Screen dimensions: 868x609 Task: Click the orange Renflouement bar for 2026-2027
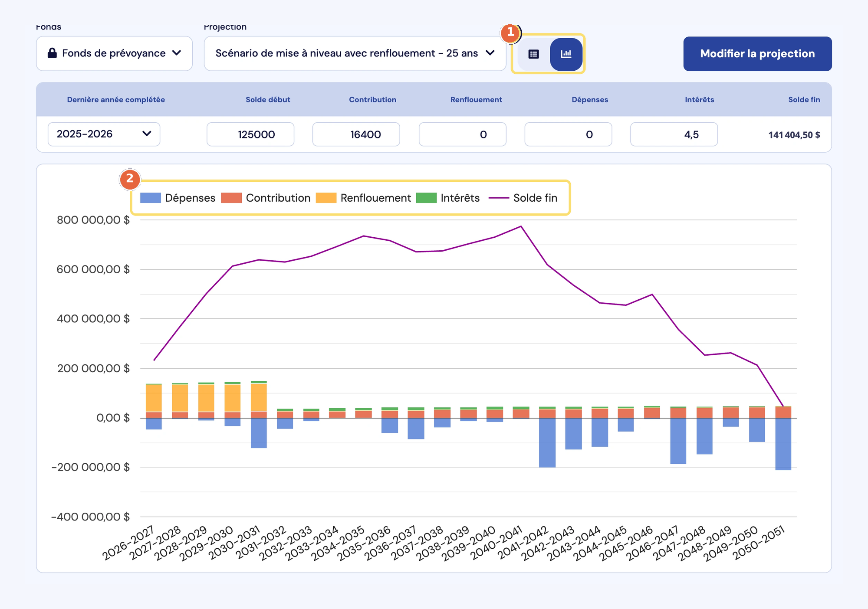[154, 398]
